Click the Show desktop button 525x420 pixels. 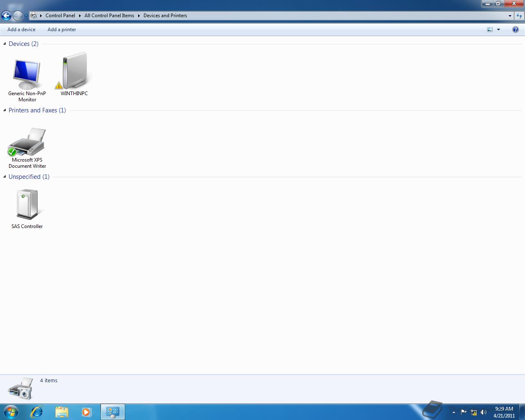[522, 412]
